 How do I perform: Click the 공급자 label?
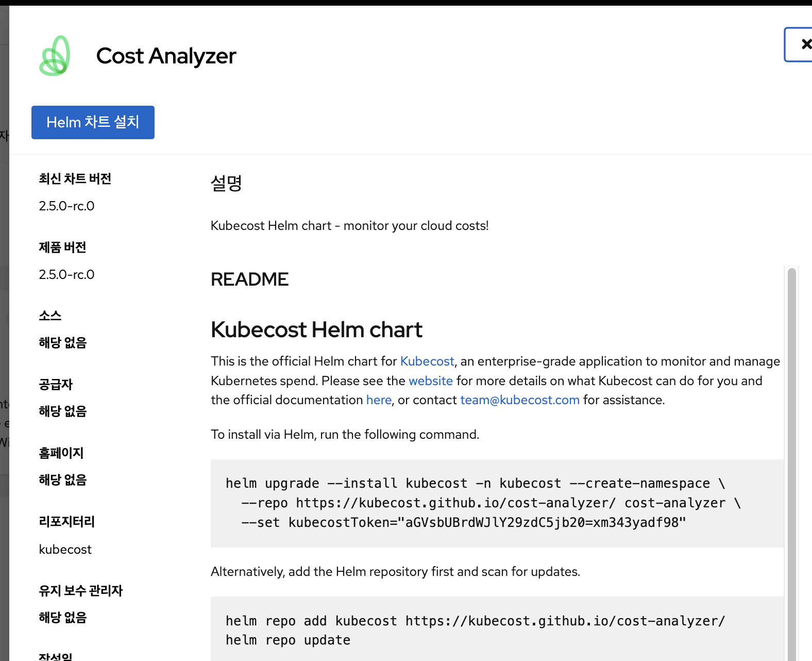[x=56, y=384]
